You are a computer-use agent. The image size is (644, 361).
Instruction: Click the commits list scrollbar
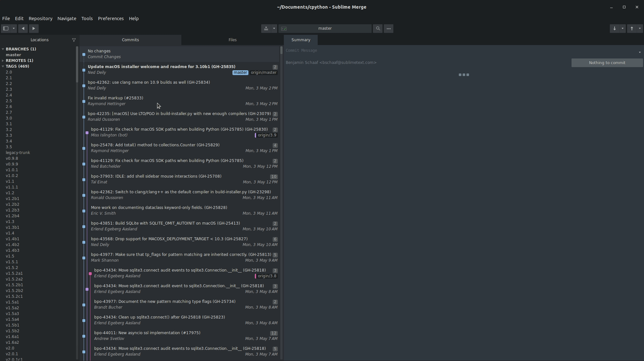pyautogui.click(x=281, y=50)
